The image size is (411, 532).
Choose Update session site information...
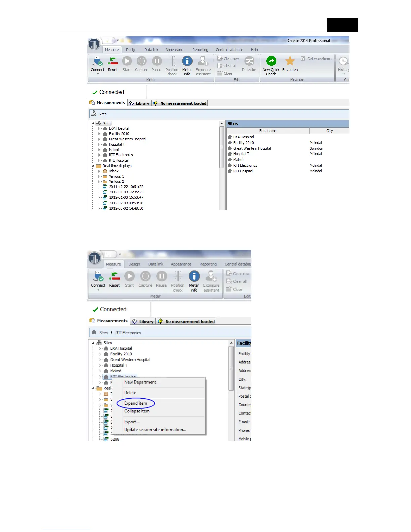[x=155, y=430]
